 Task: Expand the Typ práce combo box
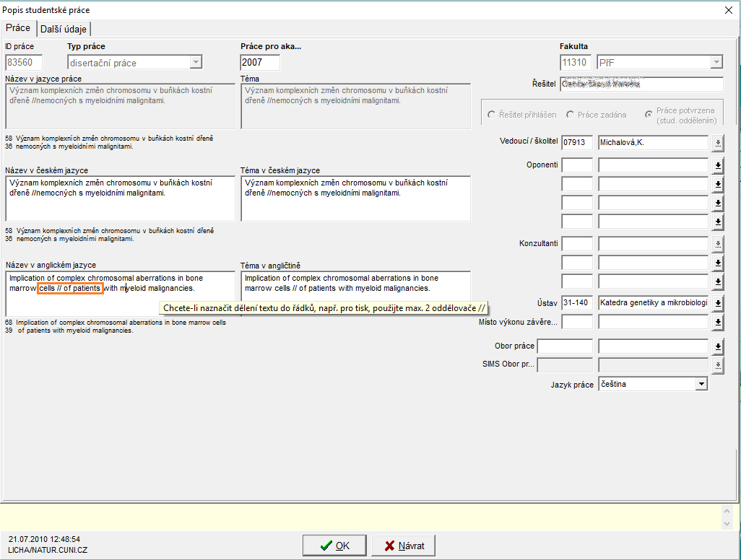tap(196, 63)
